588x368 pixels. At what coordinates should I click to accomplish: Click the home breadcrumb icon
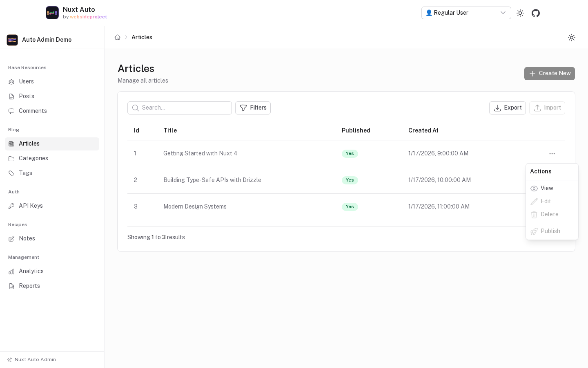pyautogui.click(x=118, y=37)
